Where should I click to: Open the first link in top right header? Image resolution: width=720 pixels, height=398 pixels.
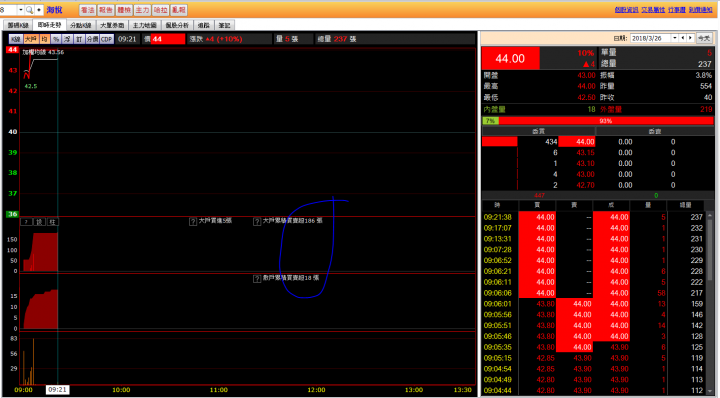point(627,10)
